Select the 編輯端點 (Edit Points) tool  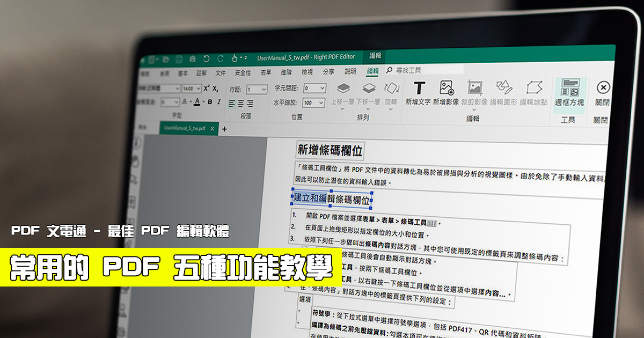point(534,87)
